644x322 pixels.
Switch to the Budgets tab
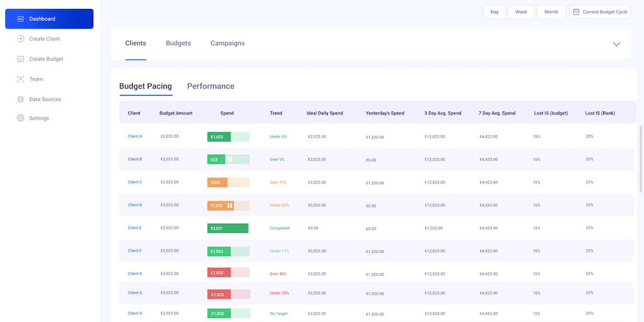pyautogui.click(x=178, y=43)
